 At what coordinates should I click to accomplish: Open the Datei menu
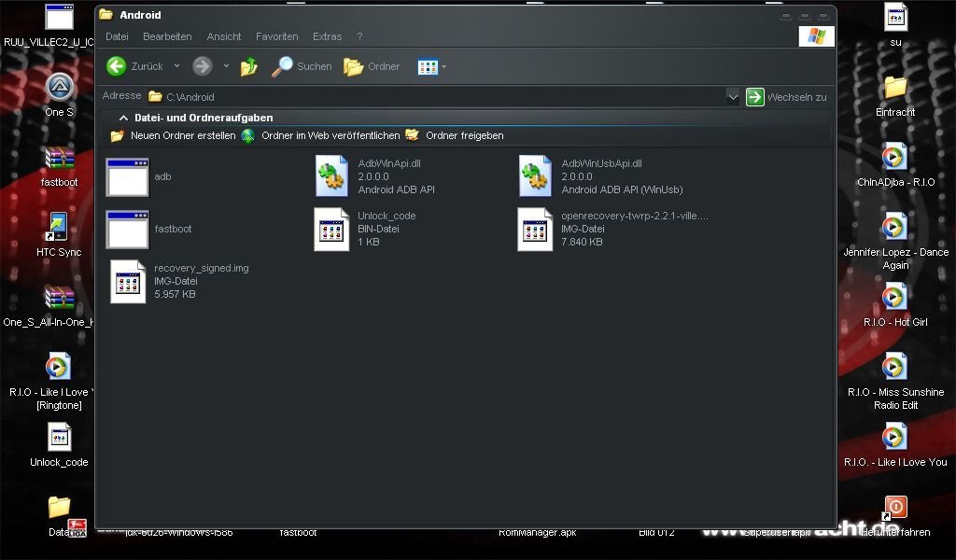pos(117,36)
